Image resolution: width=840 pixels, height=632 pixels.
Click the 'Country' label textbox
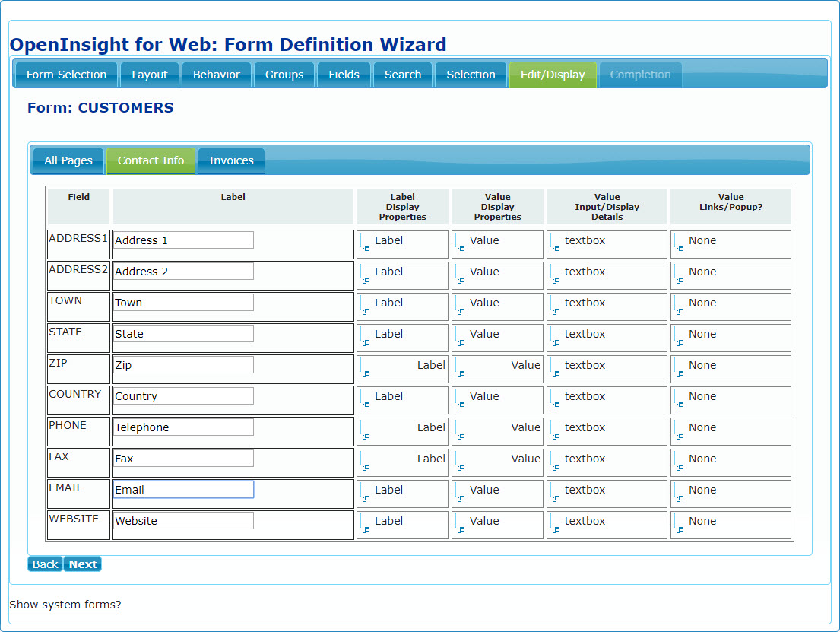183,395
